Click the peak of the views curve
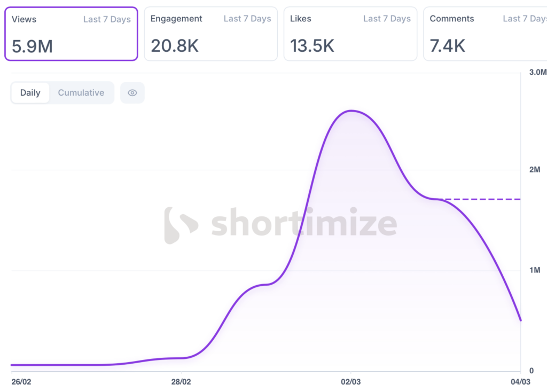547x392 pixels. pos(351,111)
